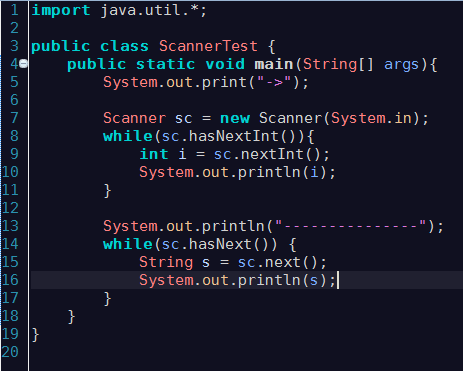Collapse the main method fold marker

pos(23,63)
